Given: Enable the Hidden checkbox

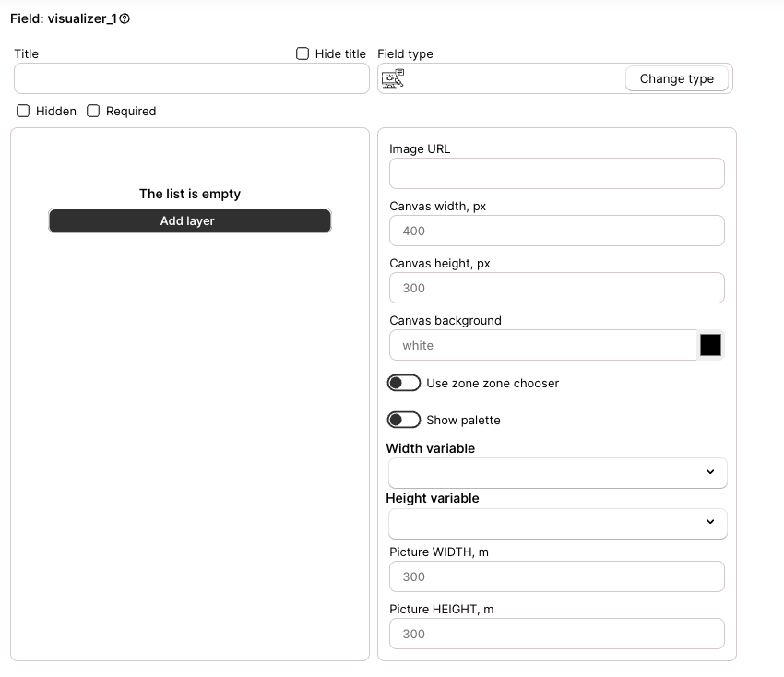Looking at the screenshot, I should pos(23,111).
